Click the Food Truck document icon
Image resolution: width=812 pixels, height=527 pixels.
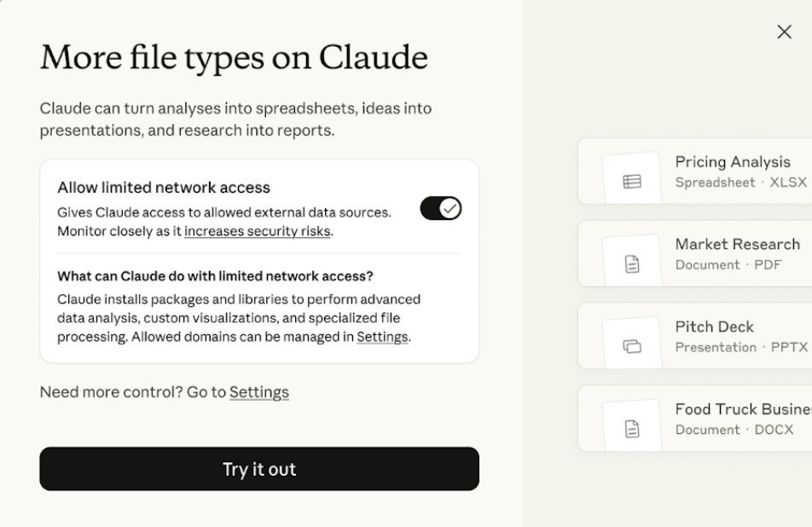click(632, 429)
